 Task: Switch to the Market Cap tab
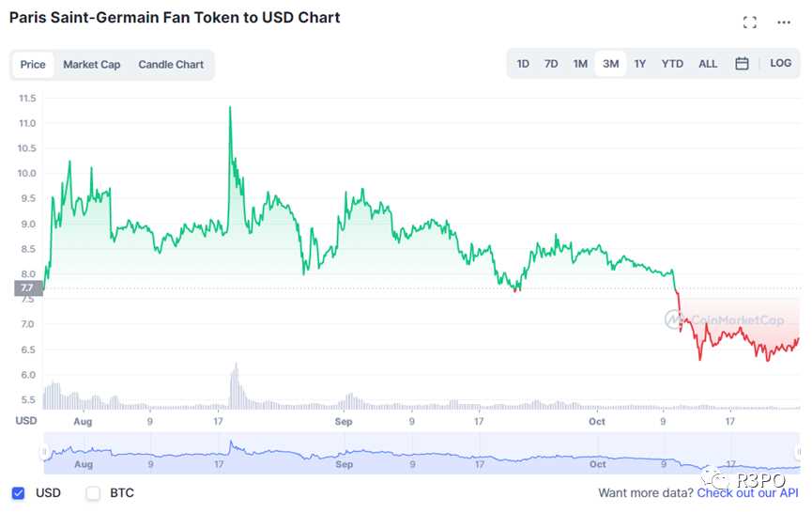[x=92, y=65]
